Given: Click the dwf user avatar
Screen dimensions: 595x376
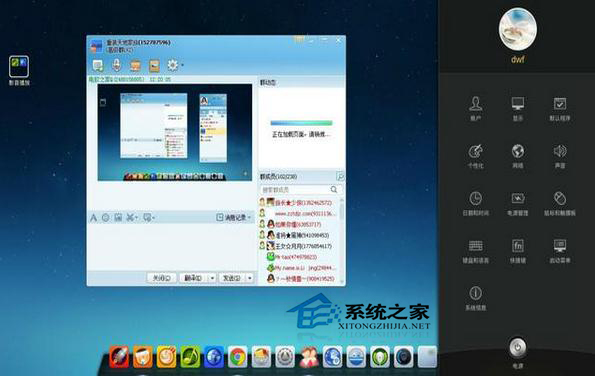Looking at the screenshot, I should click(x=518, y=29).
